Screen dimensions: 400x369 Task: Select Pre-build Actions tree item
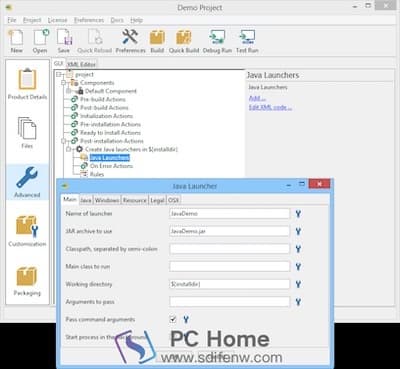[x=103, y=99]
